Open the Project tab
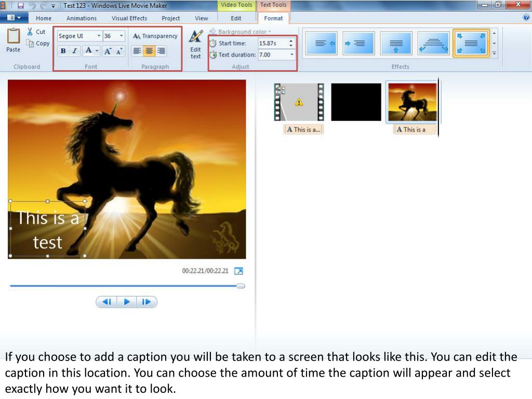This screenshot has height=399, width=532. (170, 18)
